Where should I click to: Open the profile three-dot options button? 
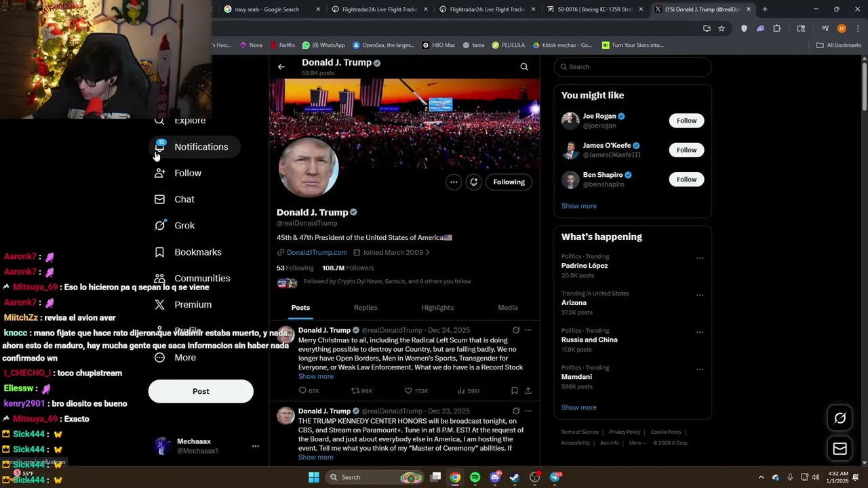coord(454,182)
